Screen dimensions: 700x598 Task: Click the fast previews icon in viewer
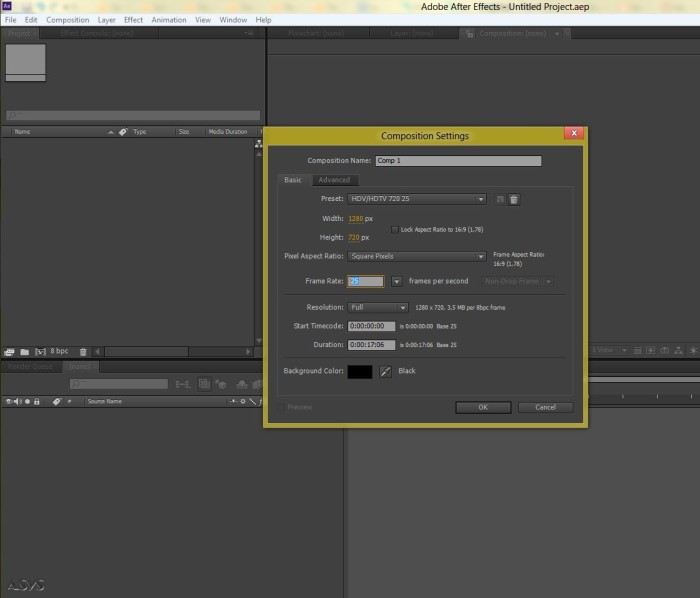(x=651, y=351)
